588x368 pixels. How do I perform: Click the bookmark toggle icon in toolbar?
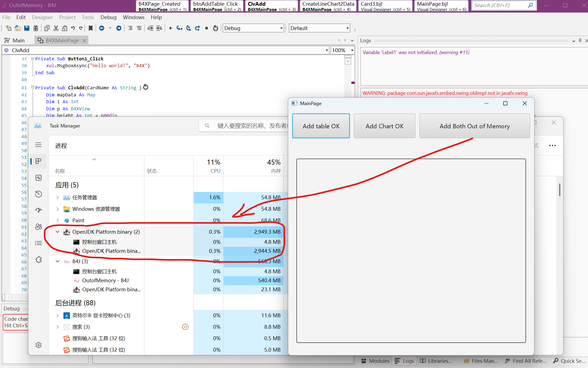coord(91,28)
